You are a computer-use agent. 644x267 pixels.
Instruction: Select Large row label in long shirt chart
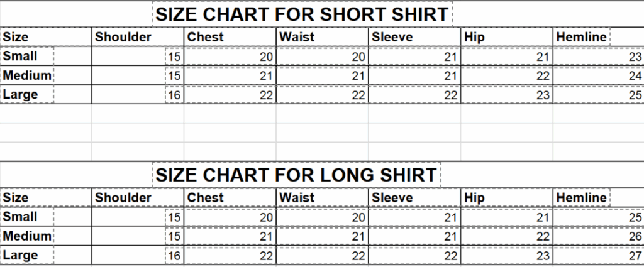[x=20, y=256]
